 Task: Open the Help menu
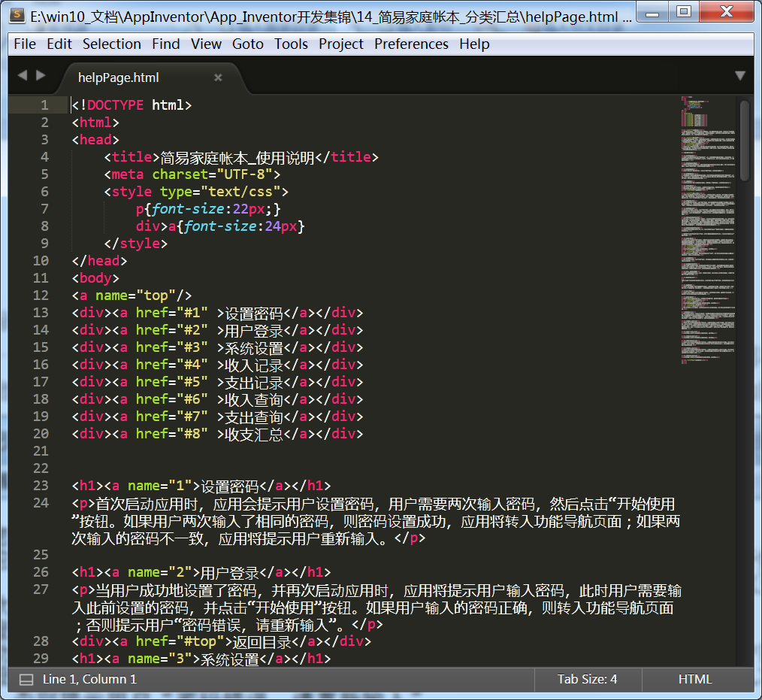474,44
